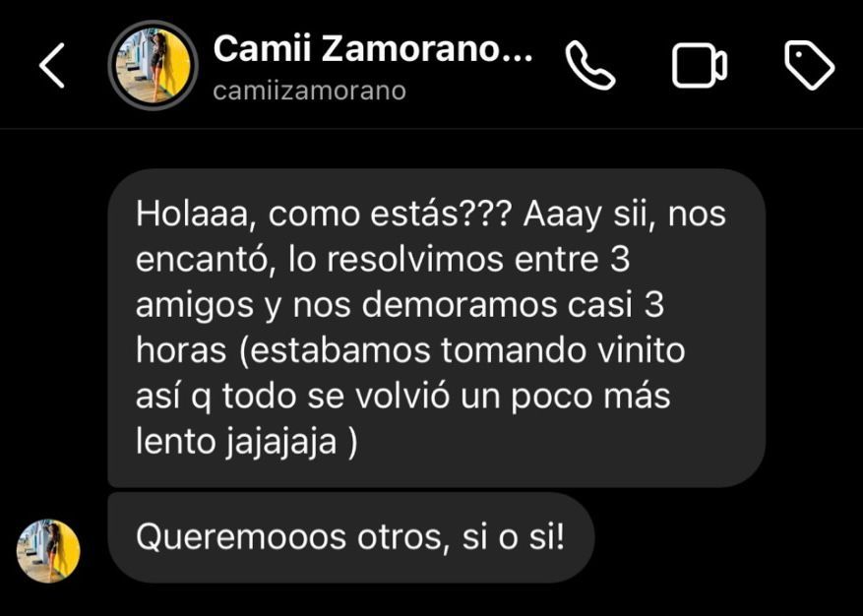Click the grey handle text under the name
Viewport: 863px width, 616px height.
pos(309,91)
